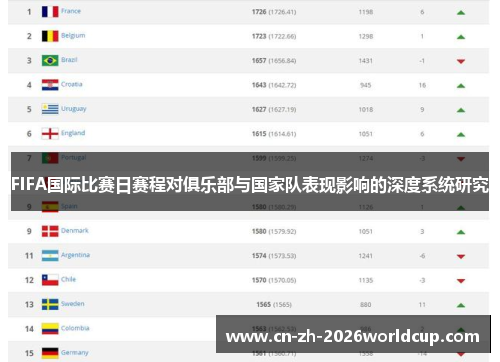
Task: Open the Sweden team link
Action: click(x=73, y=304)
